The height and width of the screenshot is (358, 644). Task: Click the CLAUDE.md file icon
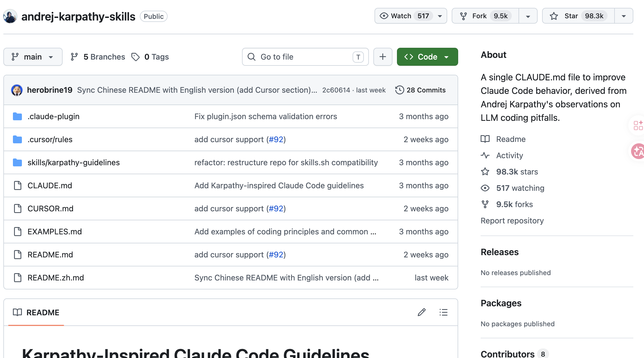(x=18, y=185)
